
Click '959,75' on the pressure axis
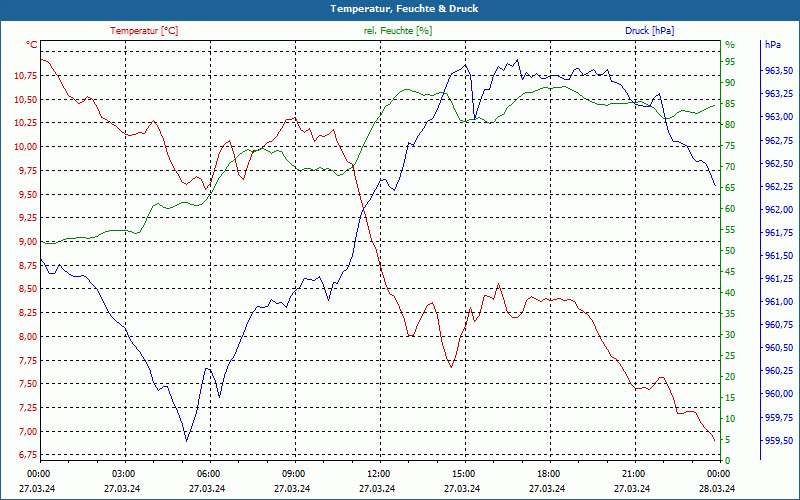[x=780, y=418]
